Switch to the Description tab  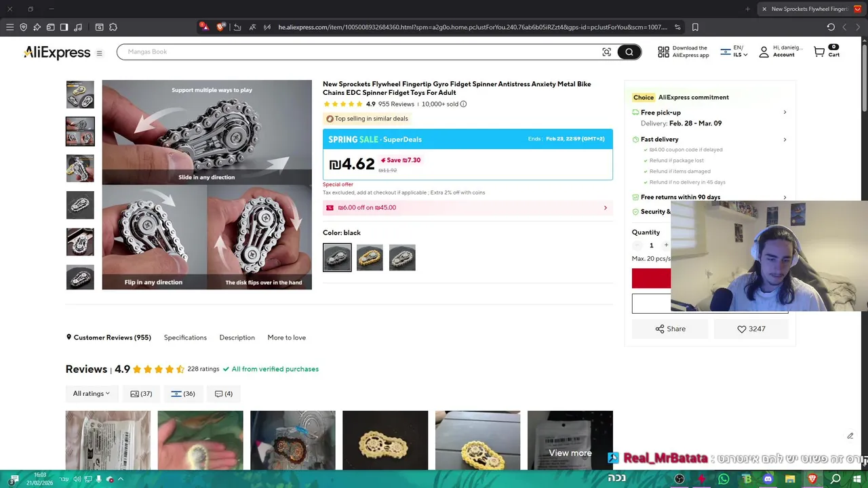coord(237,338)
